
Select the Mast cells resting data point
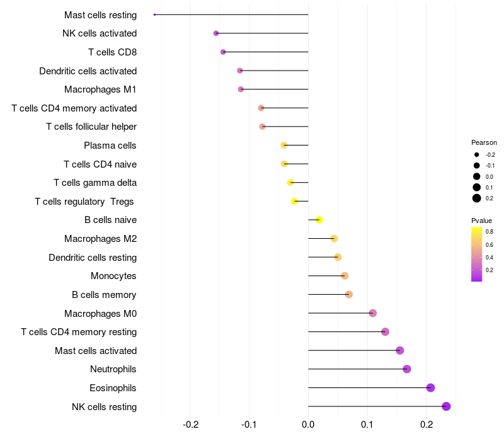click(154, 14)
